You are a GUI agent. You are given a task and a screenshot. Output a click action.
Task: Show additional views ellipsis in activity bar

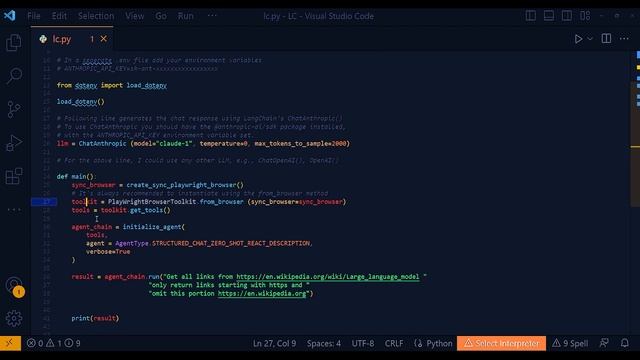[14, 209]
